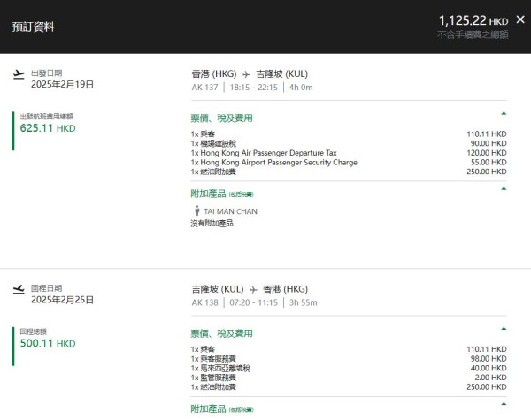Click the 1,125.22 HKD grand total

[473, 19]
